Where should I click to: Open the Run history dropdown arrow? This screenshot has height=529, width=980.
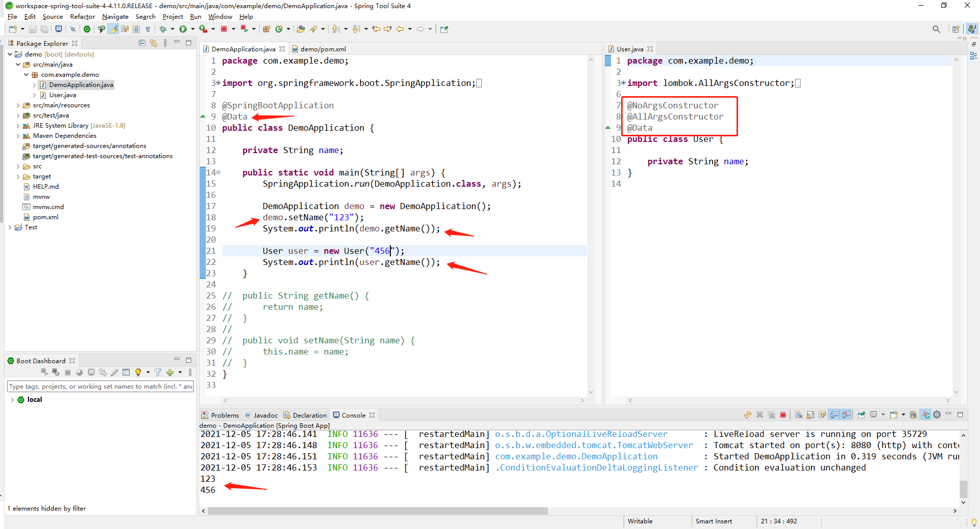pyautogui.click(x=193, y=29)
